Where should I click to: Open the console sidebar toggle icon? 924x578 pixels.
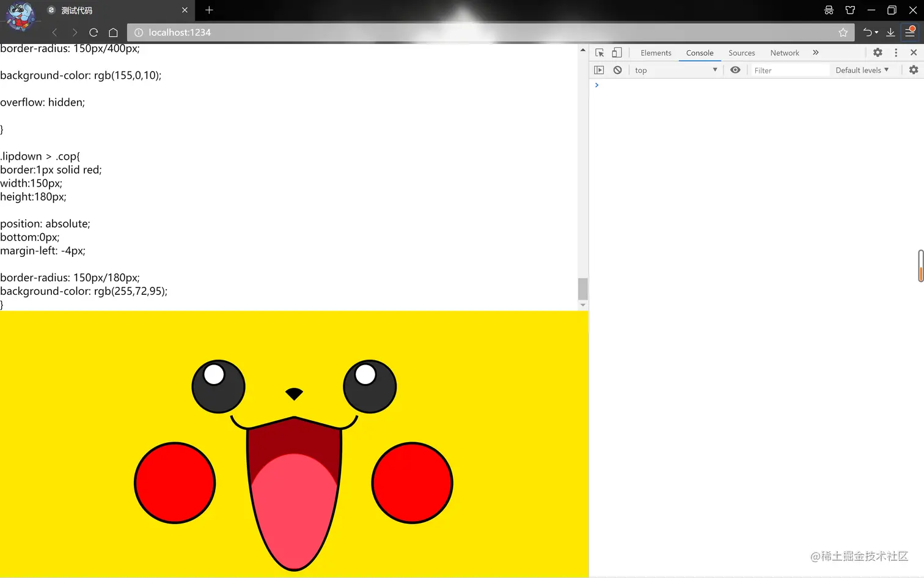pyautogui.click(x=599, y=70)
